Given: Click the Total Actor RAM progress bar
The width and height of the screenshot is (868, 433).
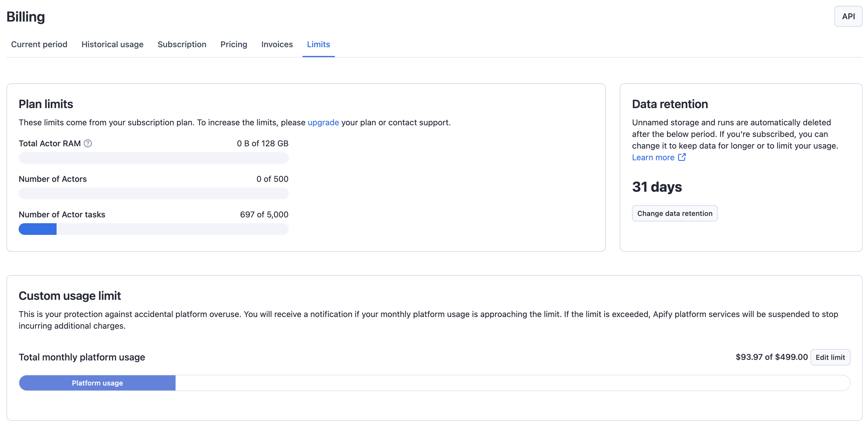Looking at the screenshot, I should 154,158.
